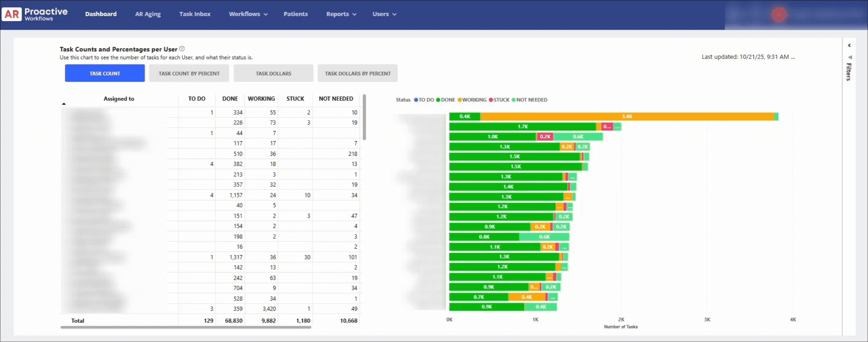The height and width of the screenshot is (342, 868).
Task: Go to the AR Aging page
Action: click(x=148, y=14)
